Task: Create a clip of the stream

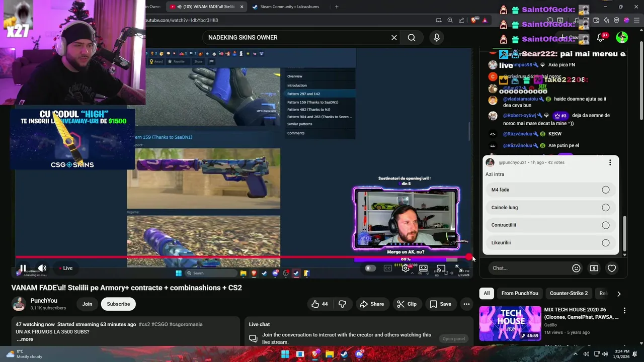Action: (407, 304)
